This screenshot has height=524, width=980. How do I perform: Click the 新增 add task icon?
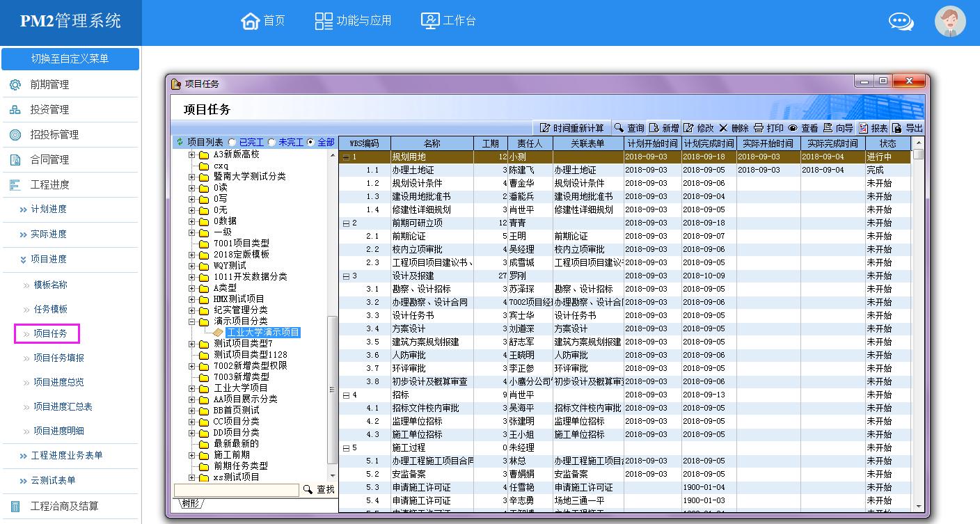tap(654, 128)
